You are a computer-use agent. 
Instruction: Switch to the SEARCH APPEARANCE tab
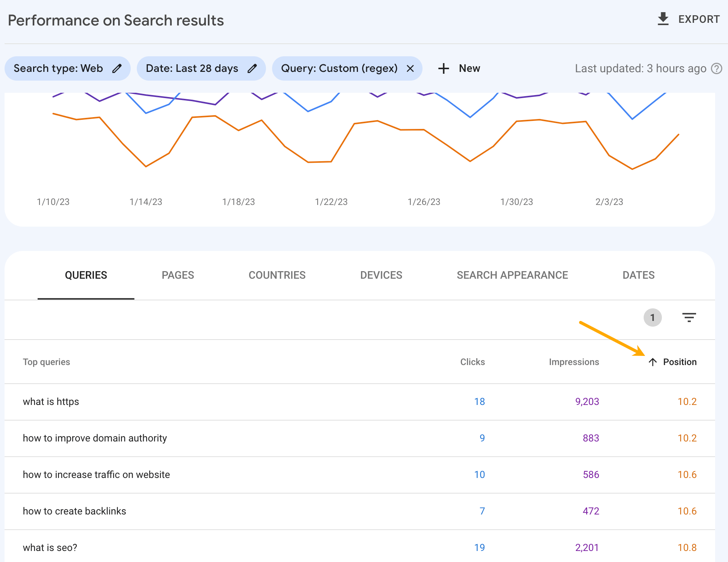pos(512,275)
